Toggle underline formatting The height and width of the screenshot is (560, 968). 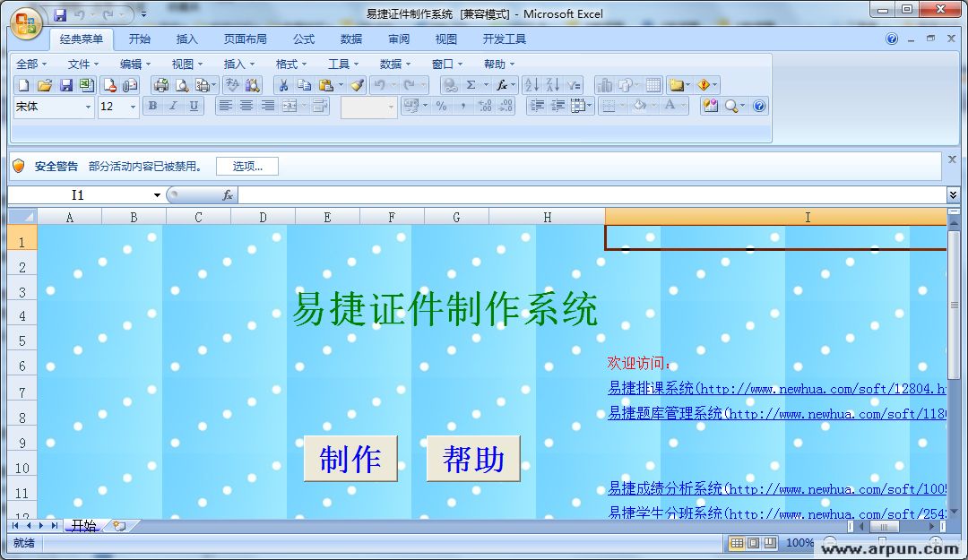[192, 106]
